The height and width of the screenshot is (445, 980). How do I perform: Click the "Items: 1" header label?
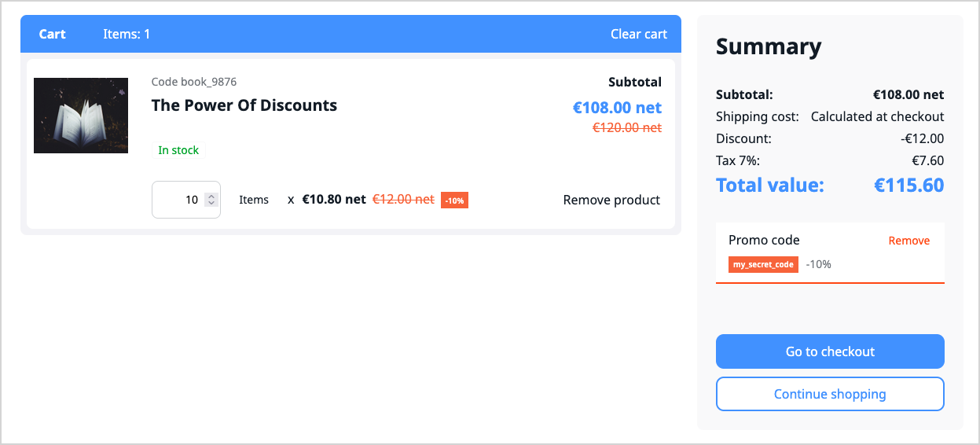[127, 34]
